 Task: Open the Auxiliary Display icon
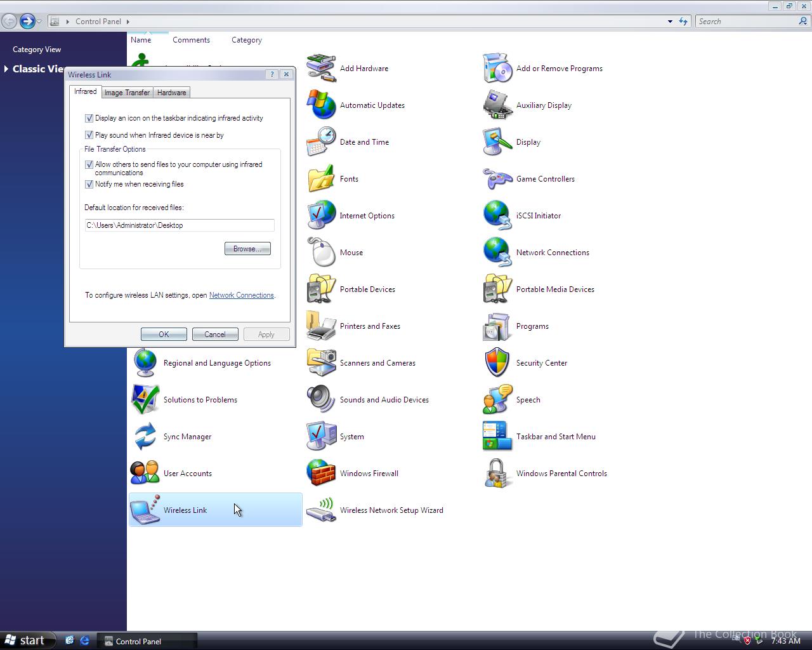click(497, 105)
